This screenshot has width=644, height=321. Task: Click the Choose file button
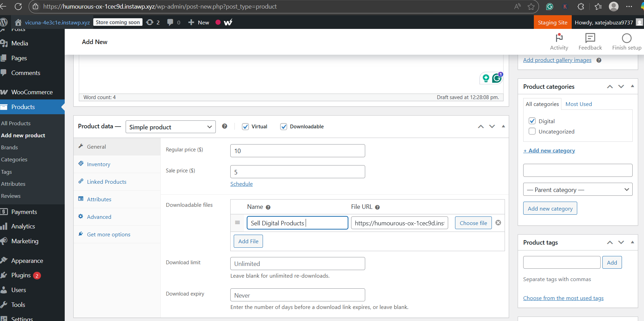coord(473,223)
